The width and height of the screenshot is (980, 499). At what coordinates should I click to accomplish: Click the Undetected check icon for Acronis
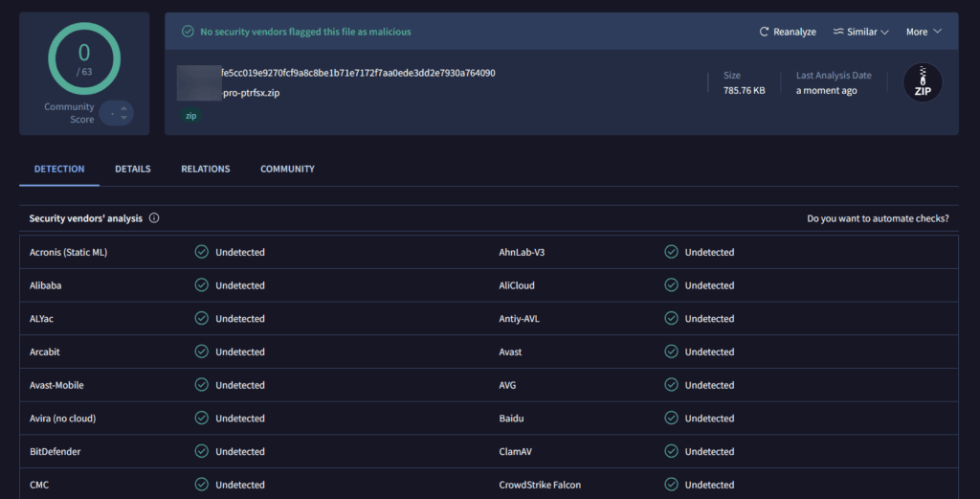(201, 253)
